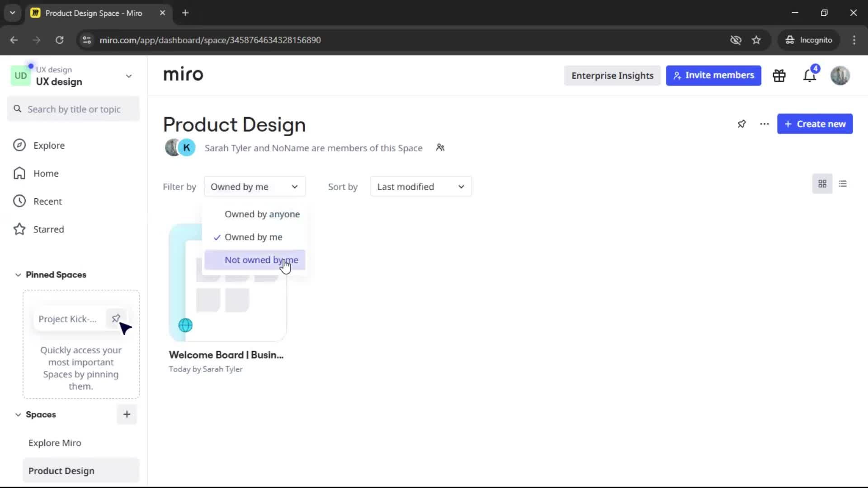Close the Product Design Space tab
The width and height of the screenshot is (868, 488).
click(x=162, y=13)
